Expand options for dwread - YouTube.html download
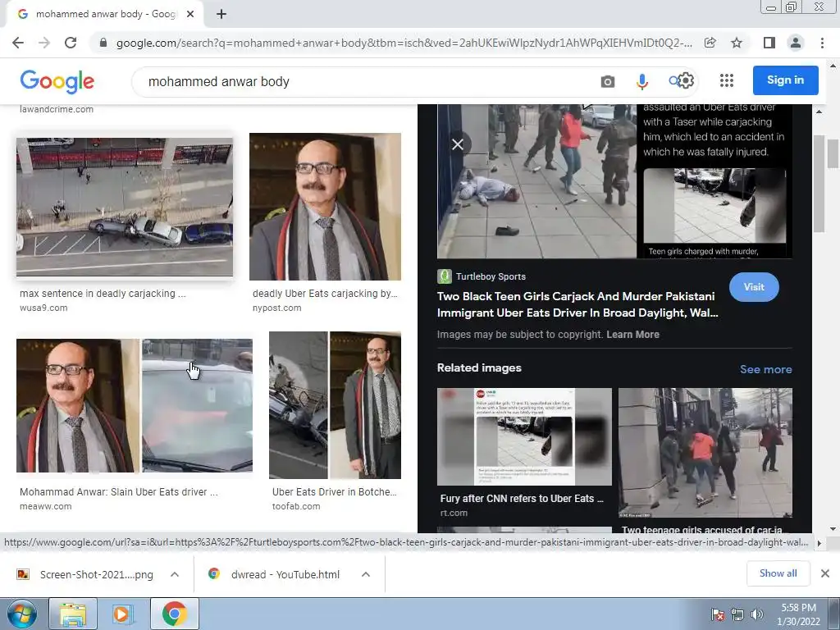The image size is (840, 630). (x=366, y=574)
